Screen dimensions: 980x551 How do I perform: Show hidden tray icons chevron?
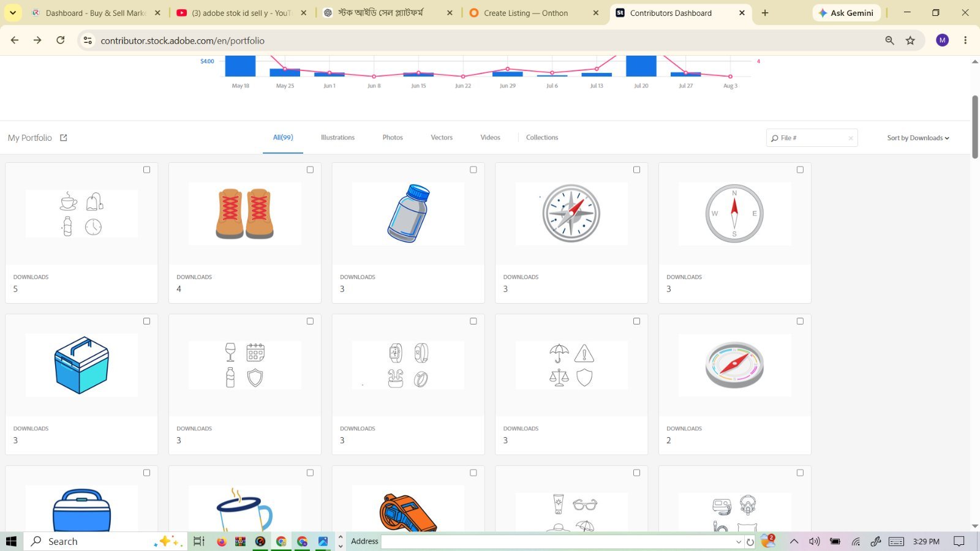coord(794,541)
